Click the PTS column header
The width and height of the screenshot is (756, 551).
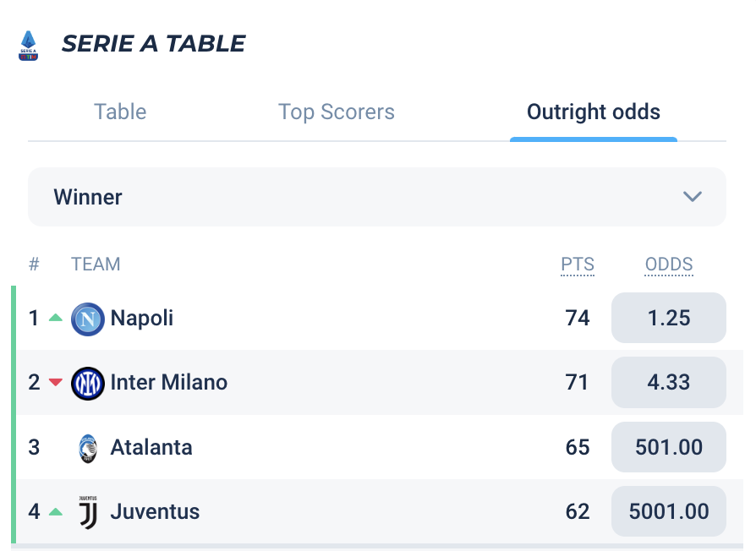578,265
